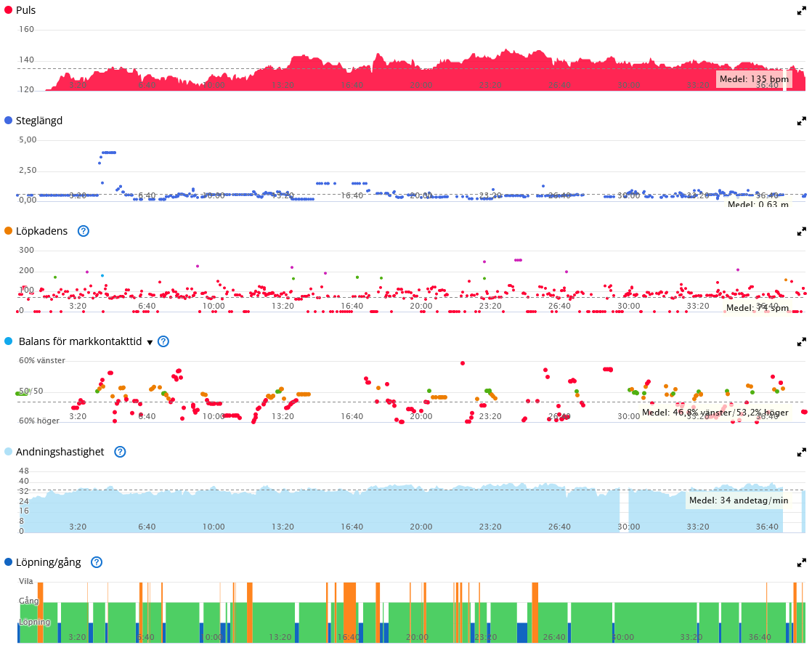Image resolution: width=812 pixels, height=653 pixels.
Task: Click the 2,50 value on the Steglängd axis
Action: pos(28,170)
